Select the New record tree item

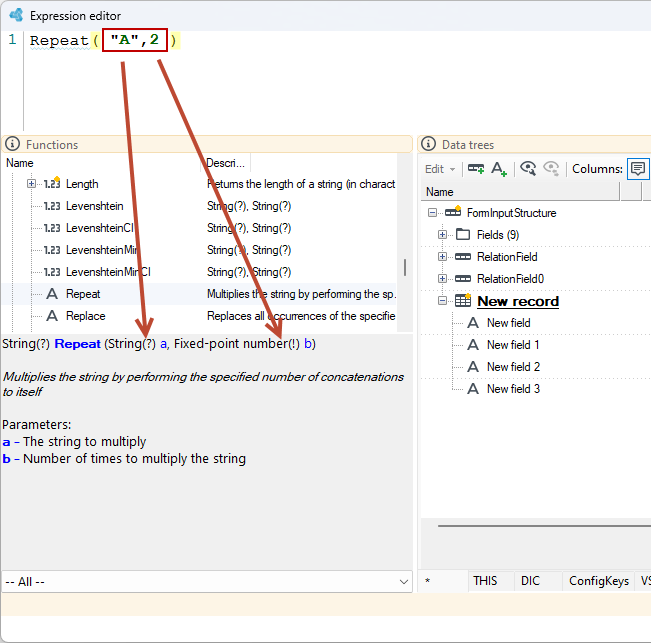518,301
